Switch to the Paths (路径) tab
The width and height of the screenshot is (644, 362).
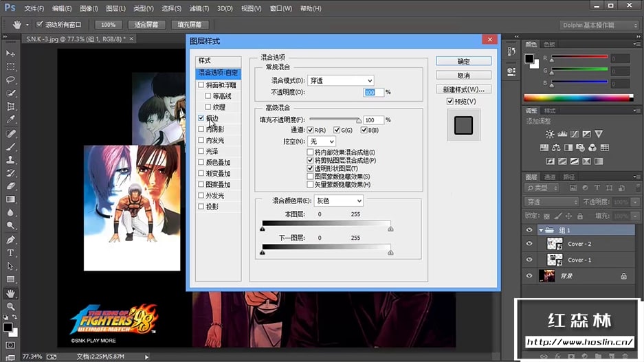point(569,177)
